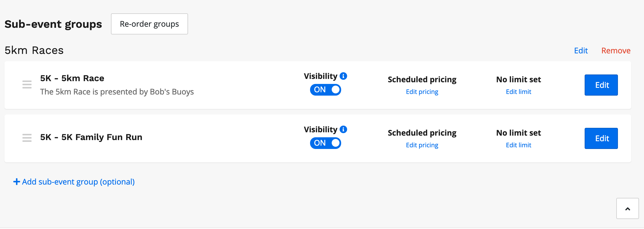The width and height of the screenshot is (644, 229).
Task: Toggle visibility off for 5K Family Fun Run
Action: click(325, 143)
